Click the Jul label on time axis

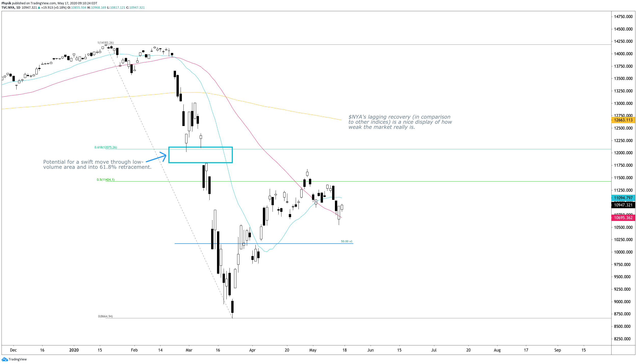pos(434,350)
